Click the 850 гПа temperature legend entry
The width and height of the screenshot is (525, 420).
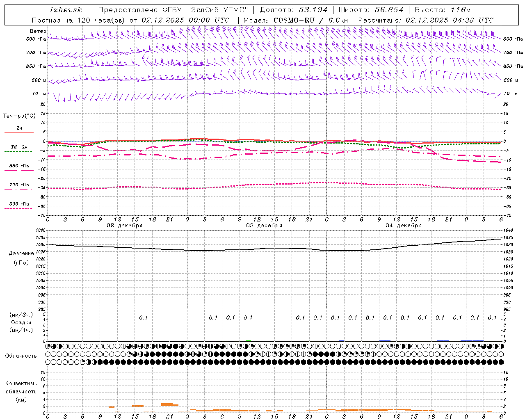click(19, 166)
